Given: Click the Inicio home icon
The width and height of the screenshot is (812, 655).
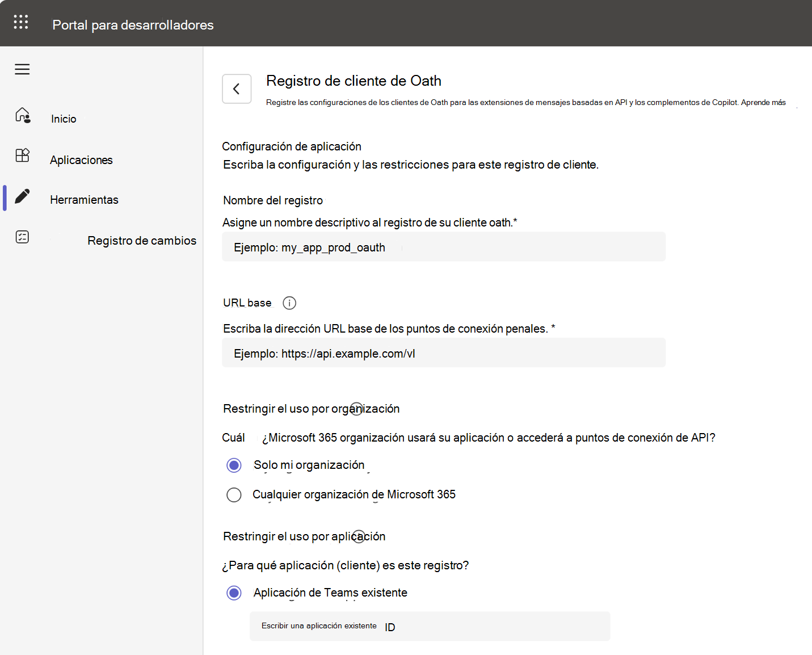Looking at the screenshot, I should click(23, 115).
